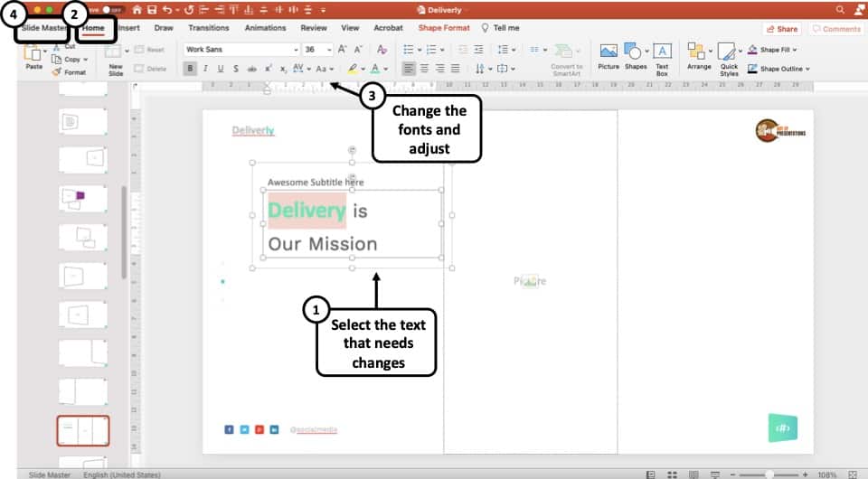Open character spacing AV dropdown
Image resolution: width=868 pixels, height=479 pixels.
(x=302, y=69)
